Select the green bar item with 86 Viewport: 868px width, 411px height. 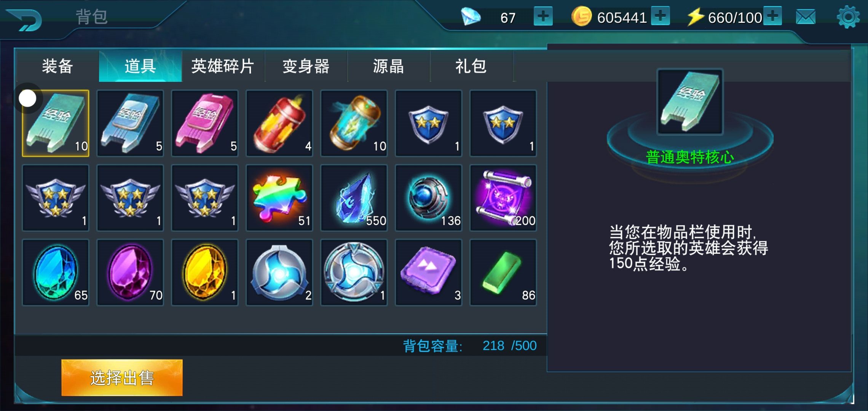coord(503,272)
